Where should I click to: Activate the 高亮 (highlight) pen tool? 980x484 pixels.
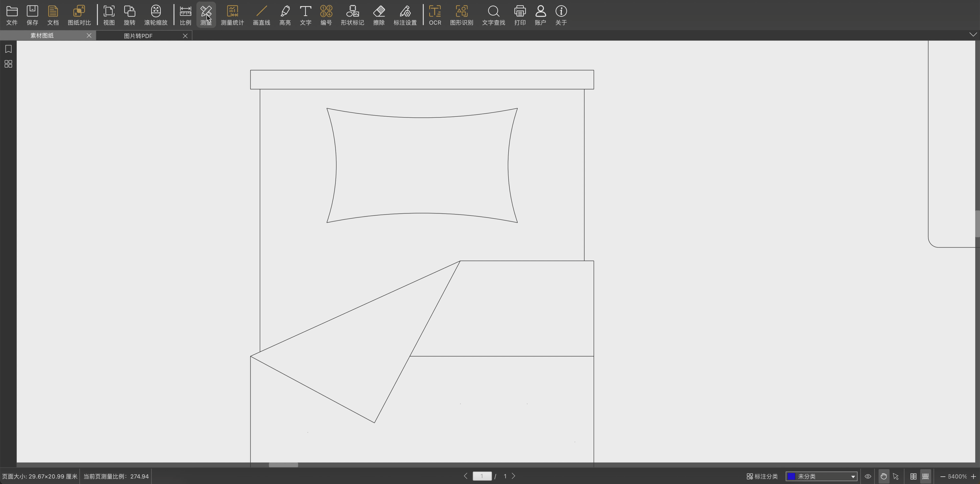tap(285, 15)
